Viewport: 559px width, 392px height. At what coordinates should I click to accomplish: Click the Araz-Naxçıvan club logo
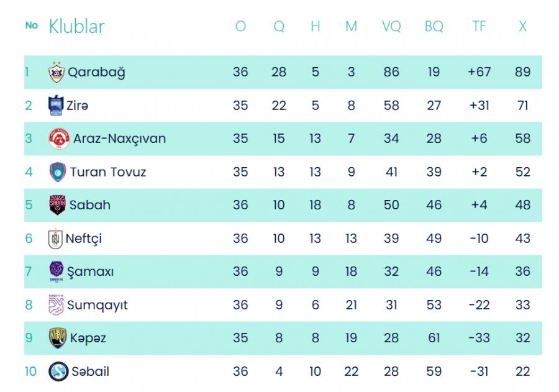(x=59, y=139)
